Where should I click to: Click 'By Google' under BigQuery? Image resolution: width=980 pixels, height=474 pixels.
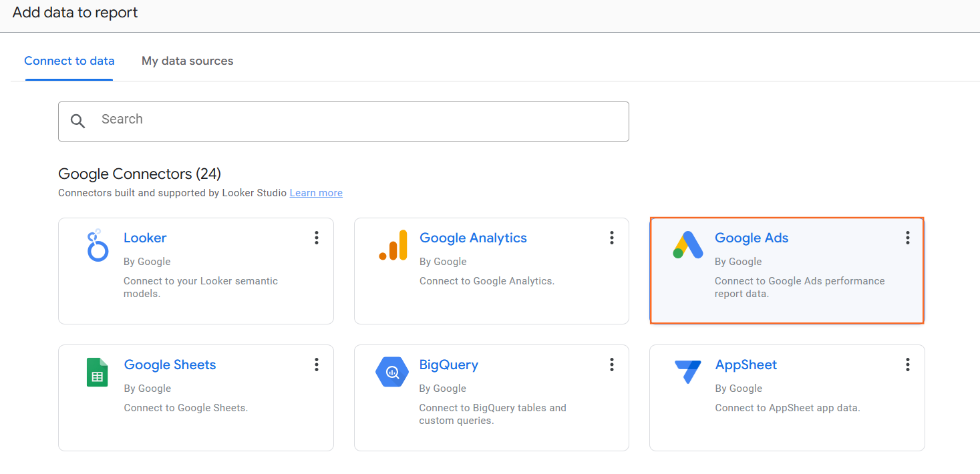click(443, 389)
